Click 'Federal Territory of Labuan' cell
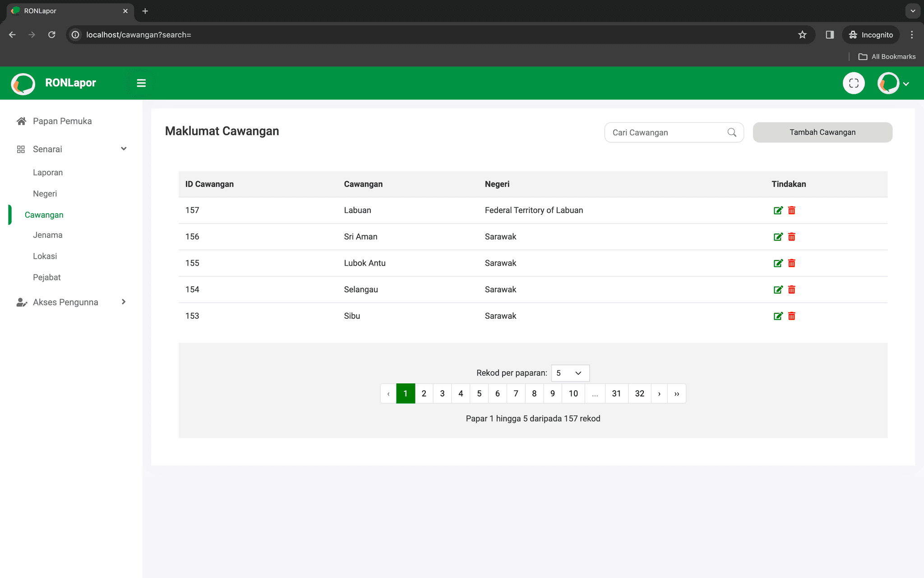The image size is (924, 578). [x=534, y=210]
